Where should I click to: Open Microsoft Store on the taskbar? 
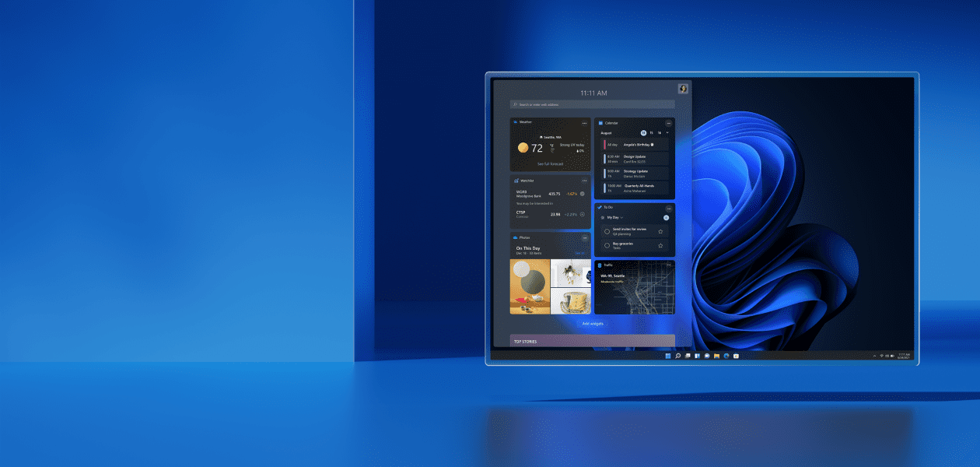click(736, 356)
